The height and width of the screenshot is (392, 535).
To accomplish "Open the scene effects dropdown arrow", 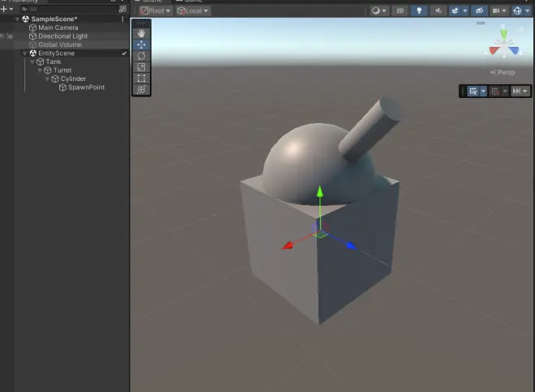I will click(464, 11).
